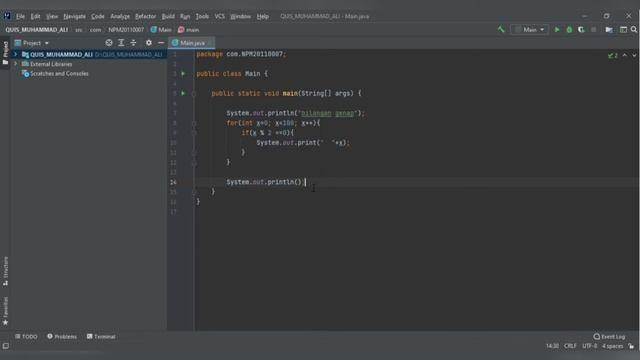Run with coverage icon in toolbar

581,29
